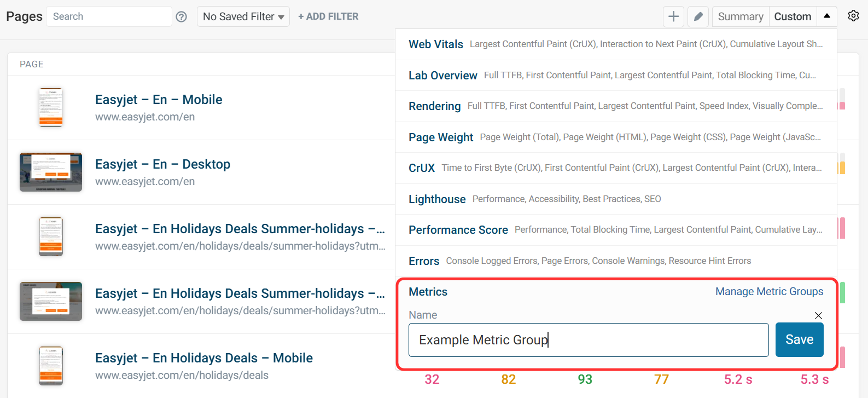Select the CrUX metric group
The width and height of the screenshot is (868, 398).
(422, 168)
